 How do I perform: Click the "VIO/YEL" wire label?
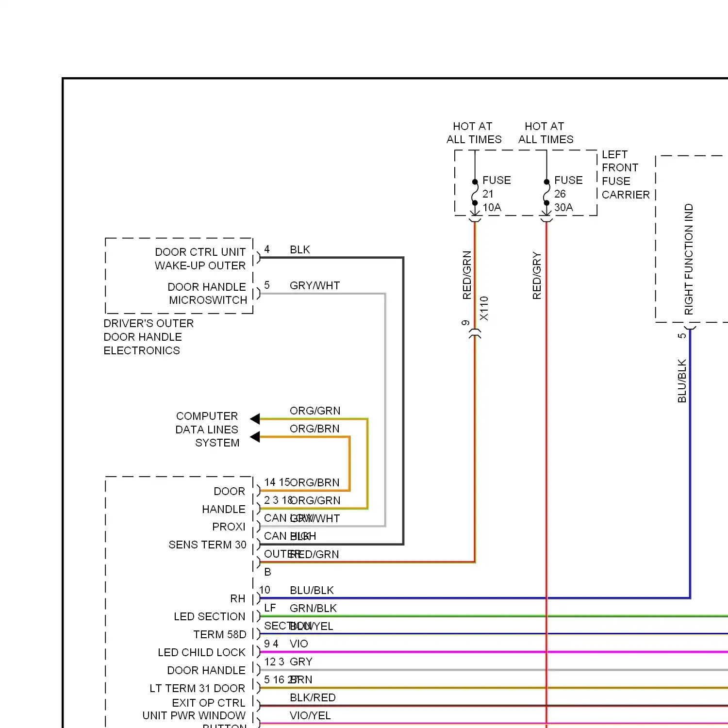tap(310, 715)
